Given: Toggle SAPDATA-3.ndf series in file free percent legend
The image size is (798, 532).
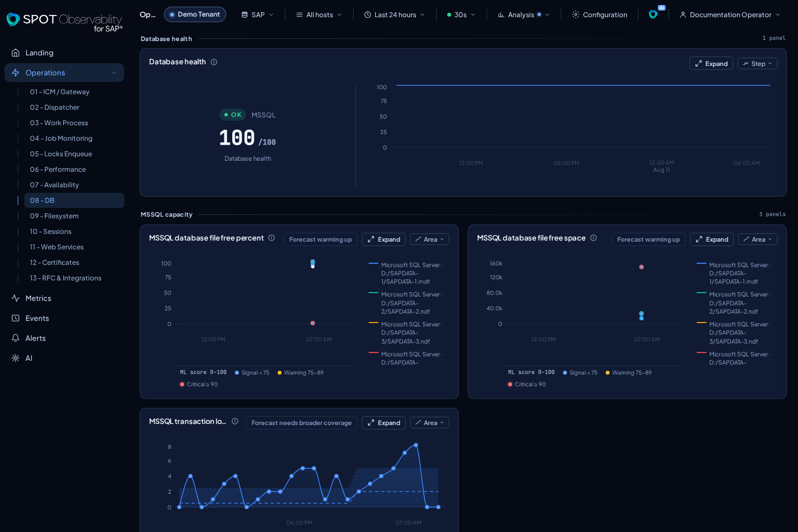Looking at the screenshot, I should (406, 333).
